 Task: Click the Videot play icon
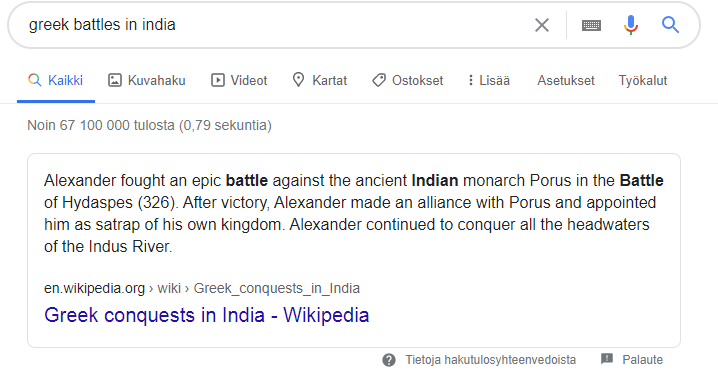pyautogui.click(x=218, y=81)
